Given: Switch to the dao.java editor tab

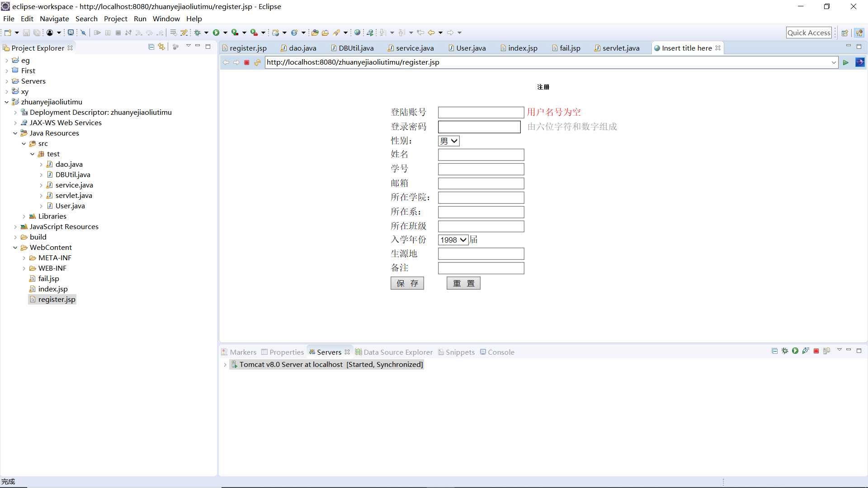Looking at the screenshot, I should pos(298,48).
